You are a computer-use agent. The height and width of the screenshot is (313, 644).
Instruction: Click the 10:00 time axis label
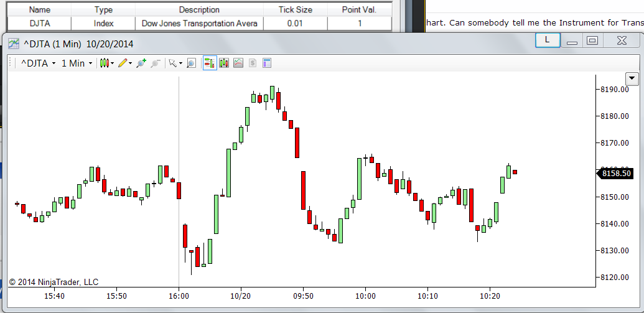[x=365, y=296]
